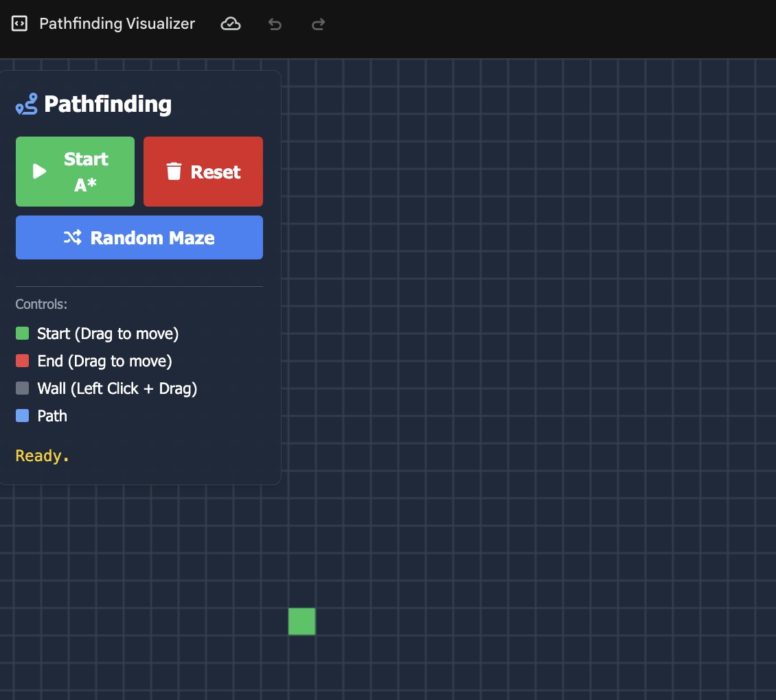The width and height of the screenshot is (776, 700).
Task: Click the shuffle icon on Random Maze
Action: pos(71,237)
